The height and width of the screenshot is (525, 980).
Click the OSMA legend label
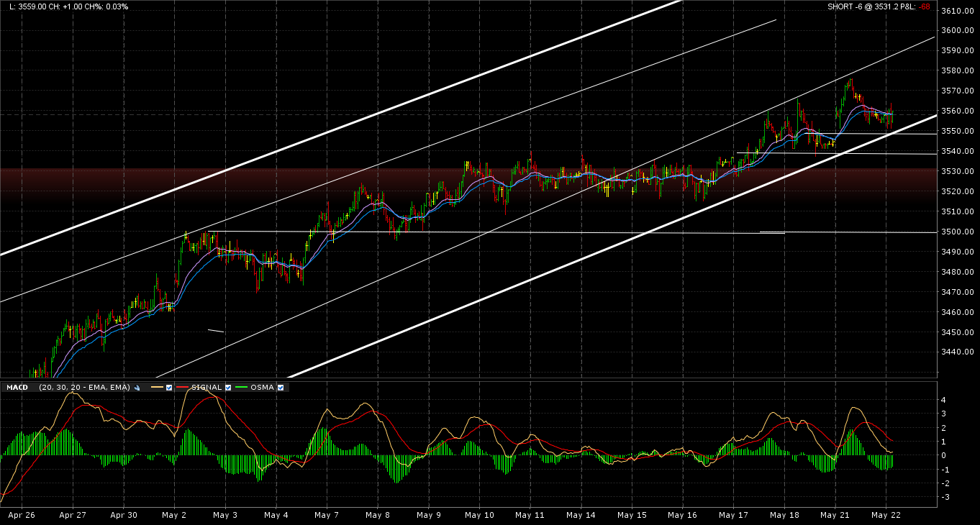263,388
